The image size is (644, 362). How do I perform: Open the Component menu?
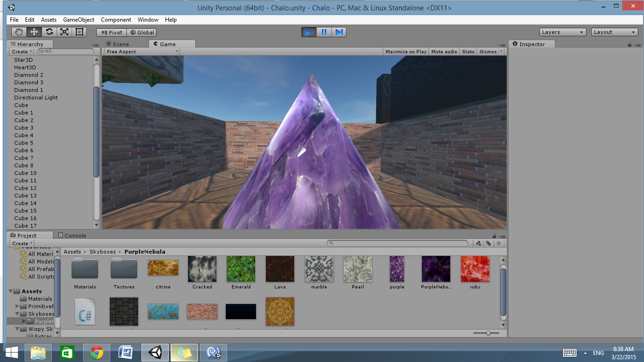(116, 20)
